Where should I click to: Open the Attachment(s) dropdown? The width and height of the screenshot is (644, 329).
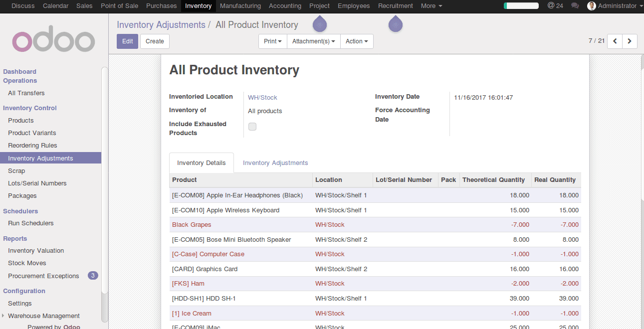[314, 41]
